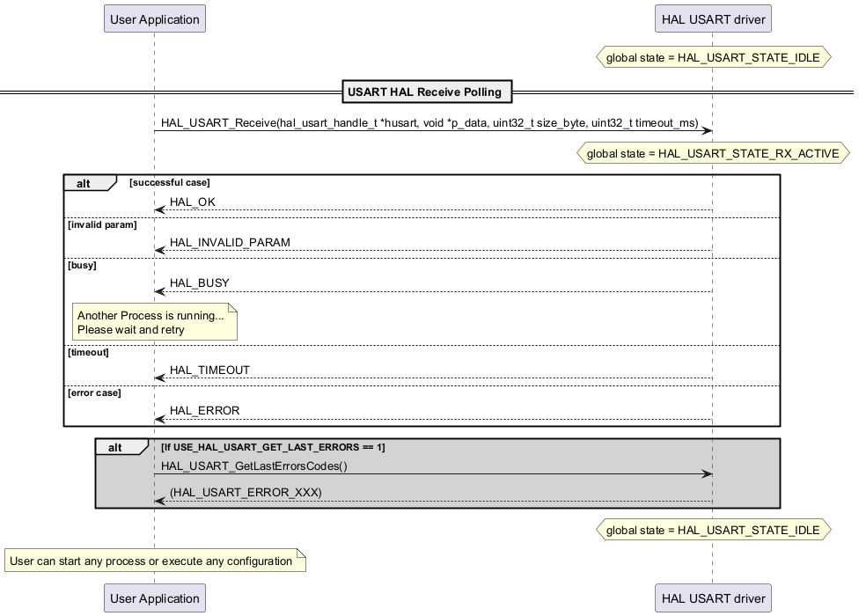Select the HAL_USART_GetLastErrorsCodes() call message
Viewport: 859px width, 616px height.
(x=253, y=466)
